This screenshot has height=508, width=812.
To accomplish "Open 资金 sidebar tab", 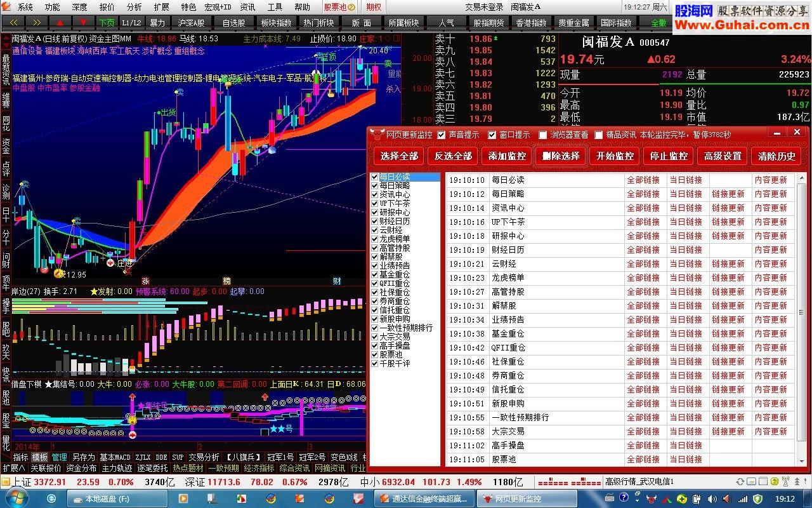I will click(6, 146).
